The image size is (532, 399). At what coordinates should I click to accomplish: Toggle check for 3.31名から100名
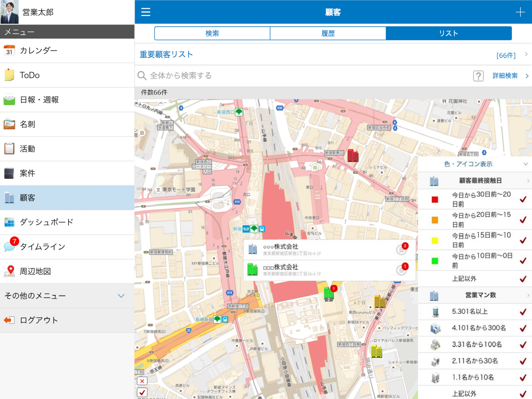(x=523, y=345)
